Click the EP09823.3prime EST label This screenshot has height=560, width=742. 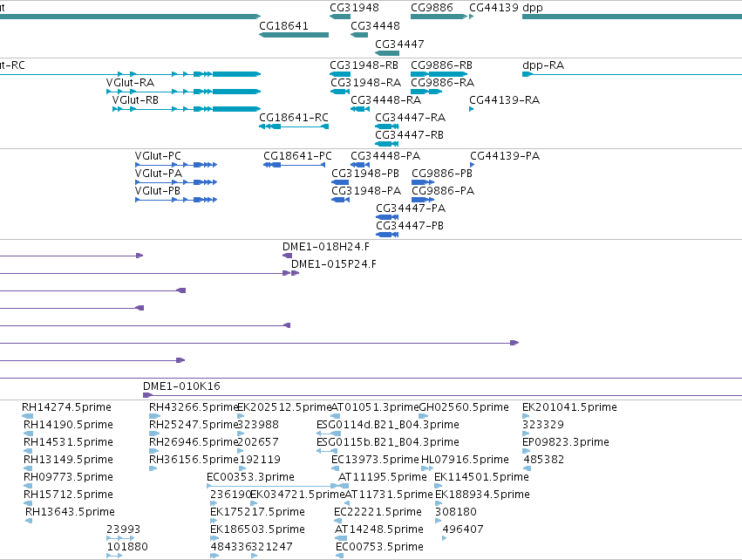pyautogui.click(x=566, y=442)
